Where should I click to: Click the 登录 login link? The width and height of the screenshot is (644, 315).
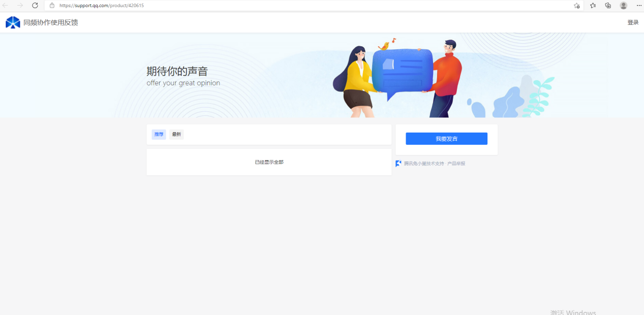(x=633, y=22)
